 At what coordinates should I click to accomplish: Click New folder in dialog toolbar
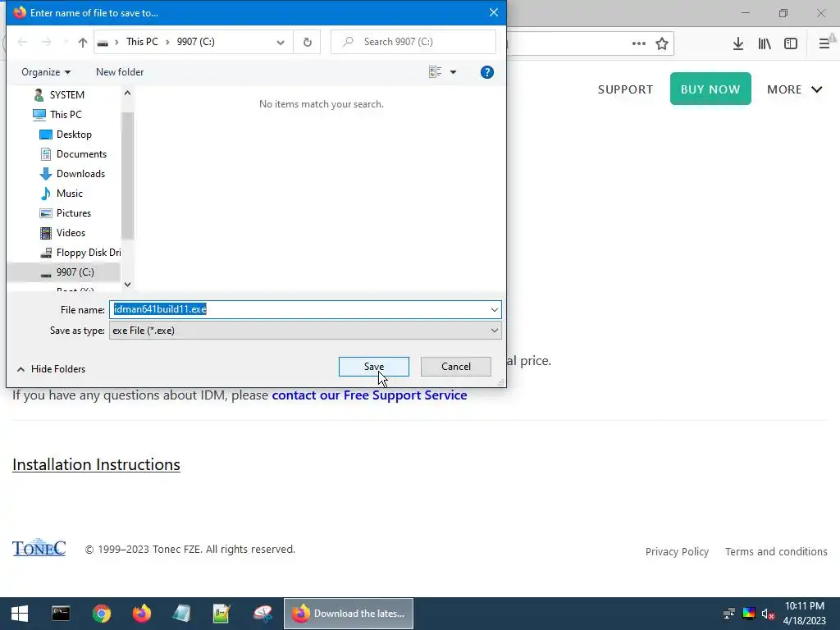pyautogui.click(x=120, y=72)
